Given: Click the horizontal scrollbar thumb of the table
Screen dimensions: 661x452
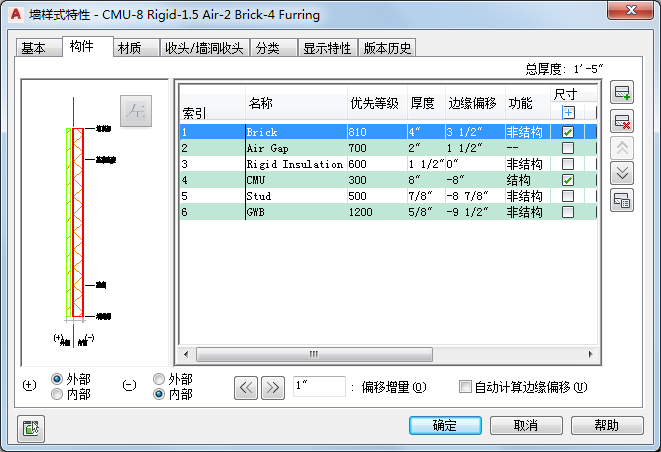Looking at the screenshot, I should coord(314,354).
